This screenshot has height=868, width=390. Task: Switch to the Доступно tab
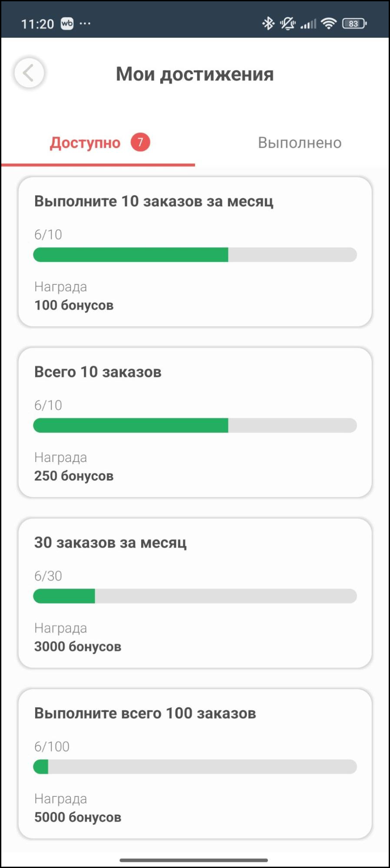click(x=85, y=143)
